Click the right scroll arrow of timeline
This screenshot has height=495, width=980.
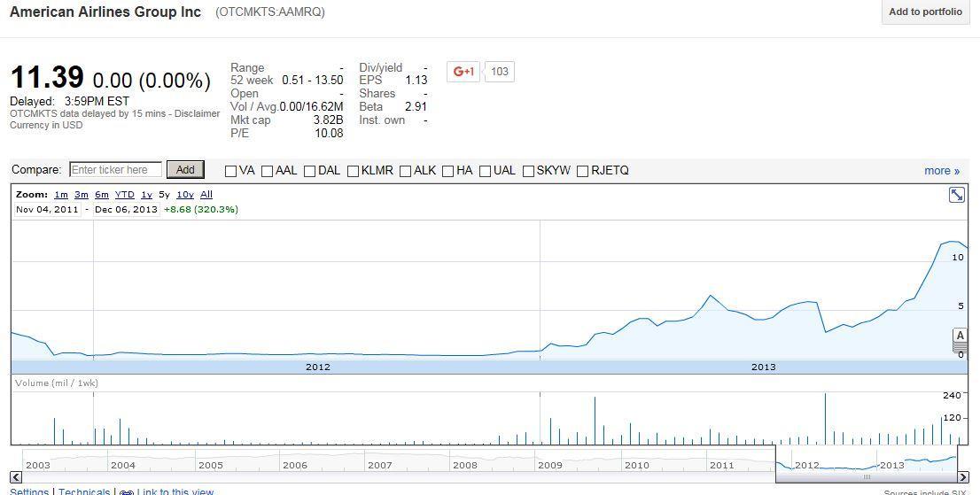(x=963, y=477)
